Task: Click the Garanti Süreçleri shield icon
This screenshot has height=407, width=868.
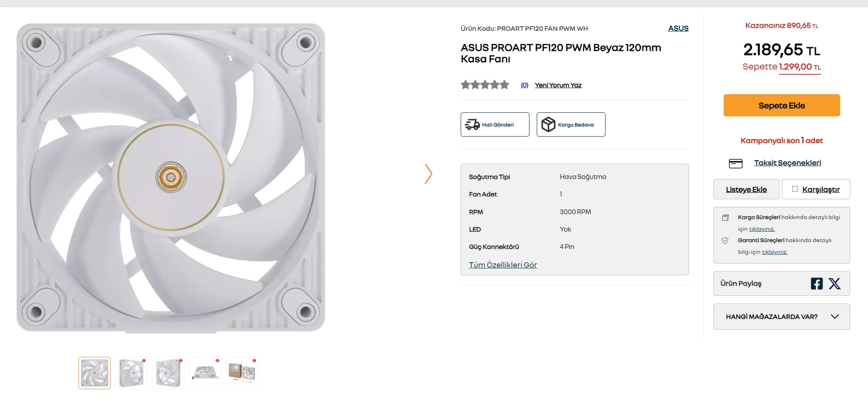Action: point(725,240)
